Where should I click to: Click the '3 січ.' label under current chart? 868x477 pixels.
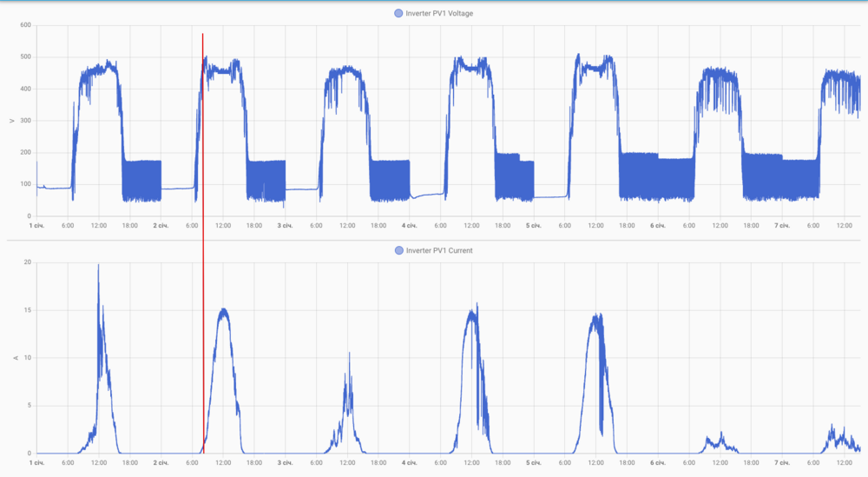pos(285,462)
